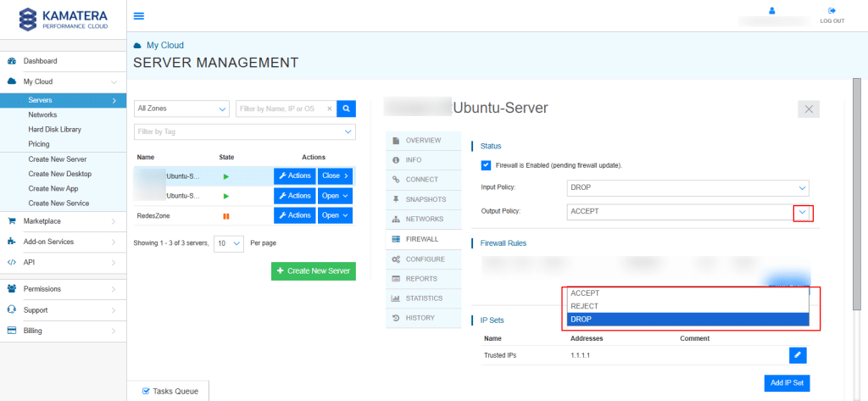The height and width of the screenshot is (401, 868).
Task: Open Hard Disk Library
Action: point(55,129)
